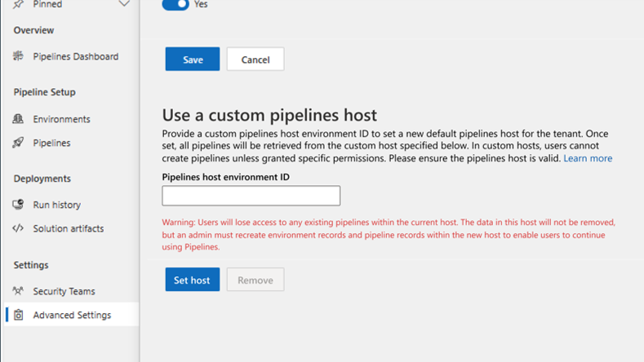This screenshot has width=644, height=362.
Task: Open Pipelines Dashboard text label in sidebar
Action: click(76, 56)
